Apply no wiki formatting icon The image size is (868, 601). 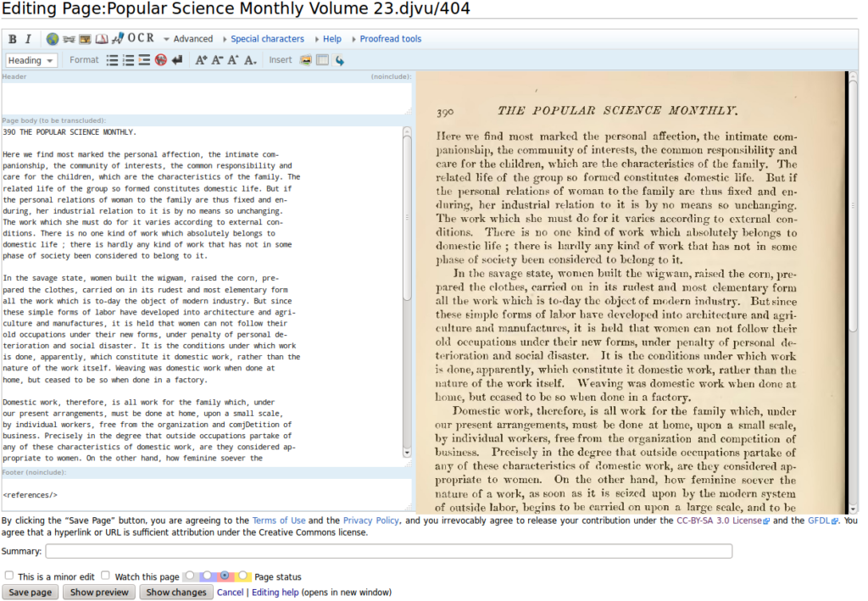coord(161,60)
